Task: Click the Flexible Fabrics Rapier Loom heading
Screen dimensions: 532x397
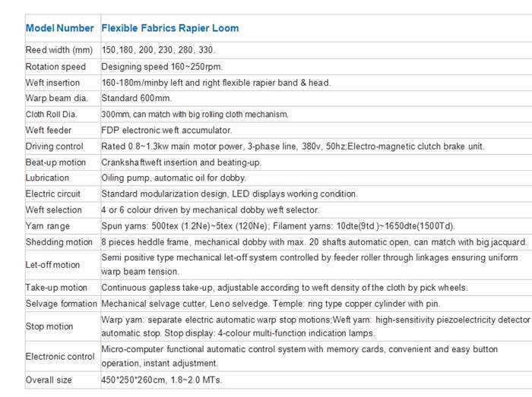Action: (x=170, y=28)
